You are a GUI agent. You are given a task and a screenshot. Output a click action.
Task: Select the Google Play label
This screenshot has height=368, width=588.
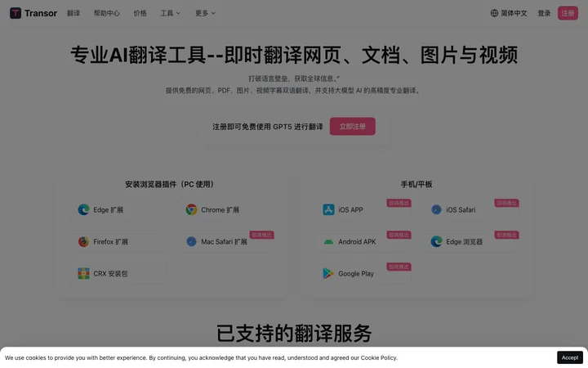(x=356, y=274)
